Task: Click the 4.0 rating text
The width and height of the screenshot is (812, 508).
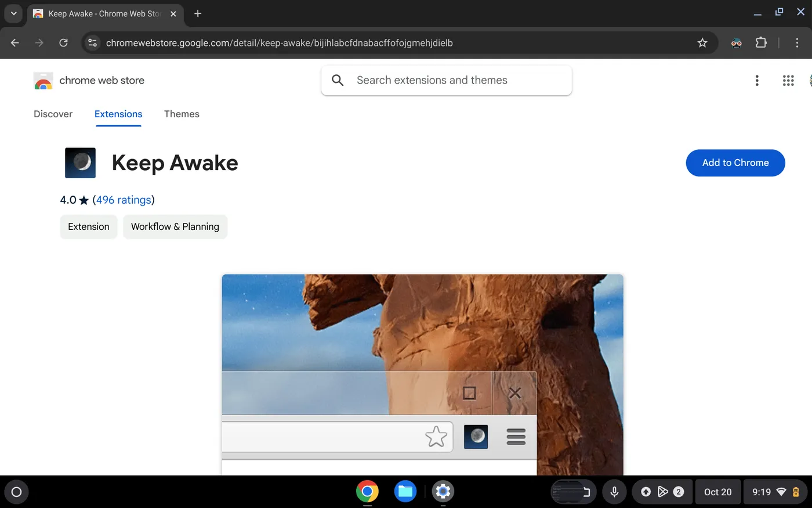Action: click(68, 200)
